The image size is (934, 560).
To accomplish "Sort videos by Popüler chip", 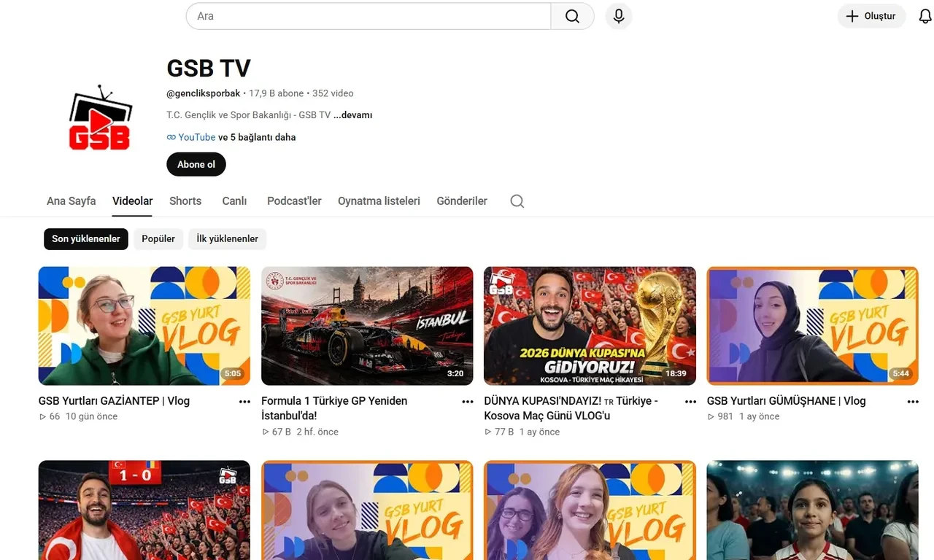I will pos(158,239).
